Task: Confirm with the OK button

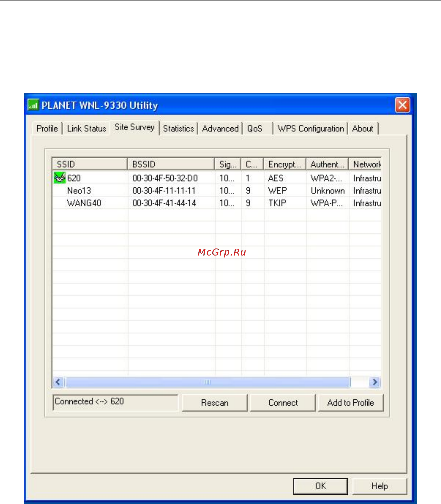Action: [320, 486]
